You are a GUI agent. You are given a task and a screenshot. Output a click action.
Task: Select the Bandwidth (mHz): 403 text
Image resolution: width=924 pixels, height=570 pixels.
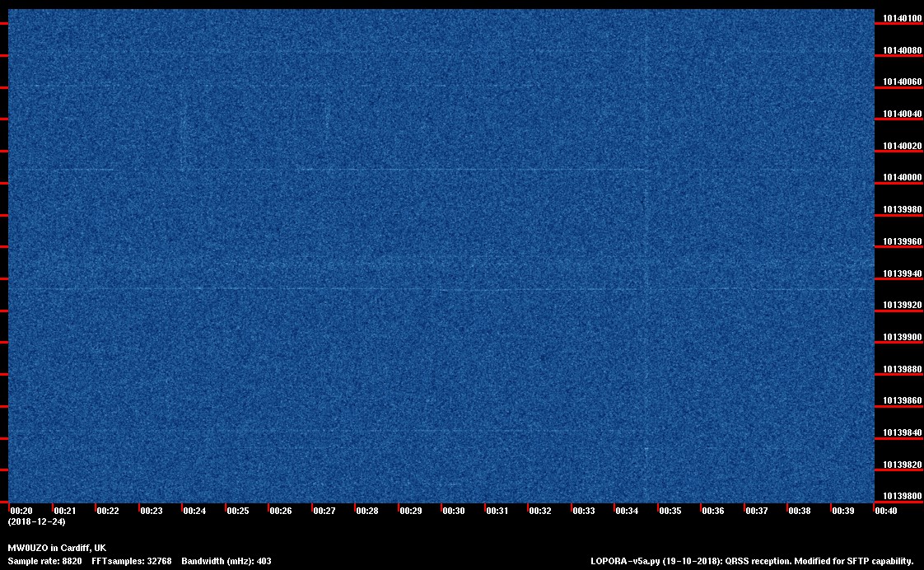[x=226, y=561]
